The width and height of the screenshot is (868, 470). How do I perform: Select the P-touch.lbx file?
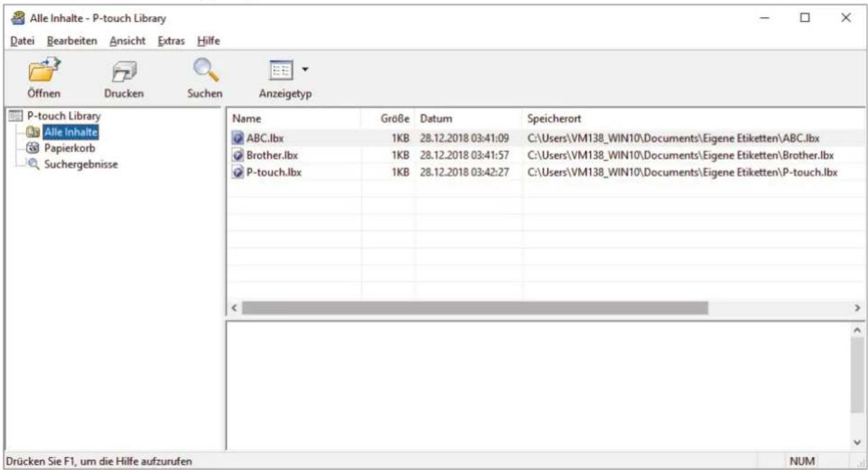click(x=273, y=171)
